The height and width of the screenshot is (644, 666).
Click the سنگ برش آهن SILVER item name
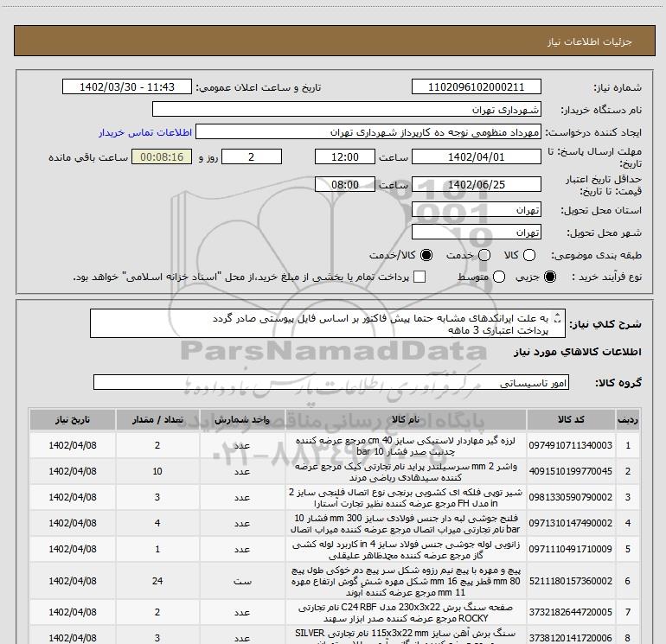406,637
